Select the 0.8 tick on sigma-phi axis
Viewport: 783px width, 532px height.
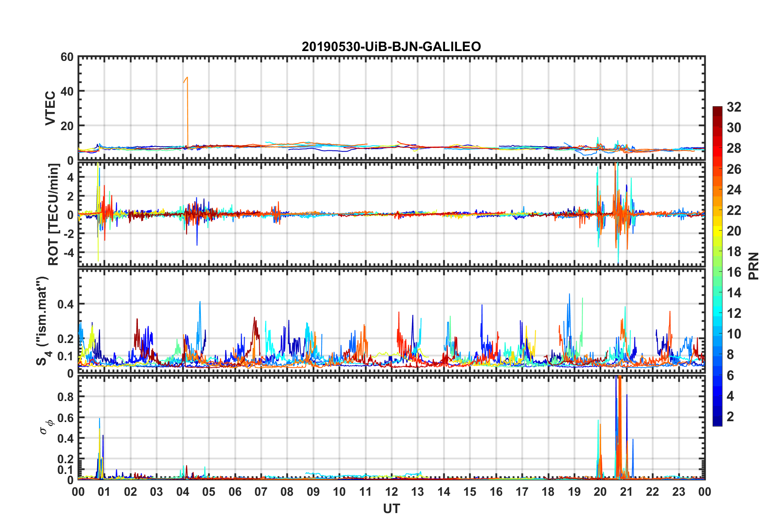coord(65,397)
